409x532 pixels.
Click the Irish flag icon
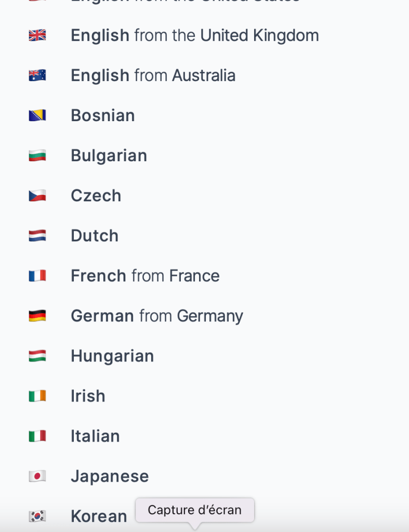(x=37, y=396)
